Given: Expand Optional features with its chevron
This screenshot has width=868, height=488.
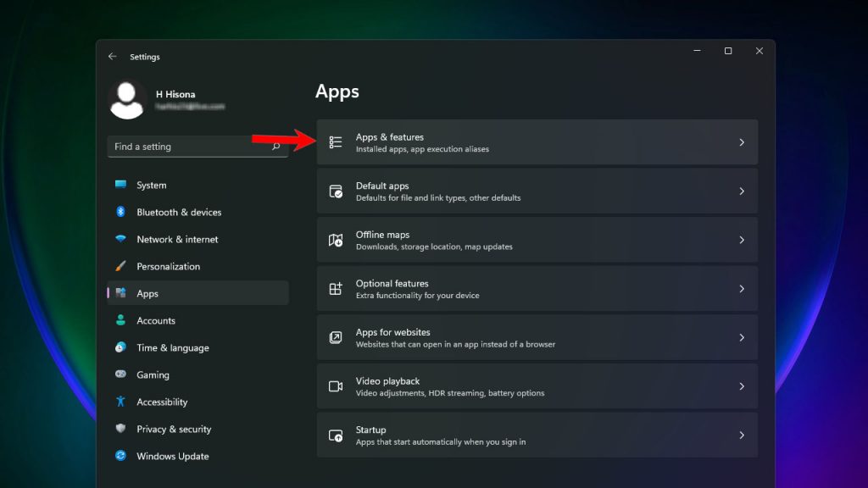Looking at the screenshot, I should tap(742, 288).
